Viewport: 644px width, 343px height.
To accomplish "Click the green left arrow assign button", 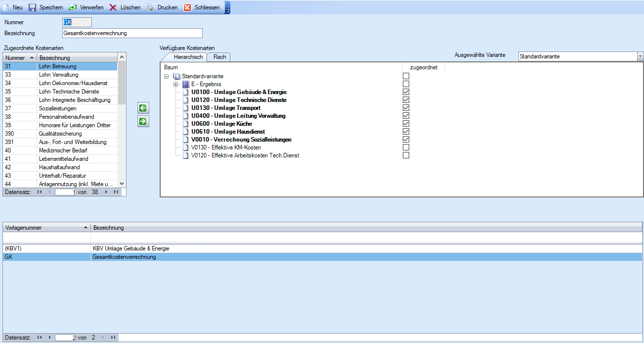I will pyautogui.click(x=143, y=108).
